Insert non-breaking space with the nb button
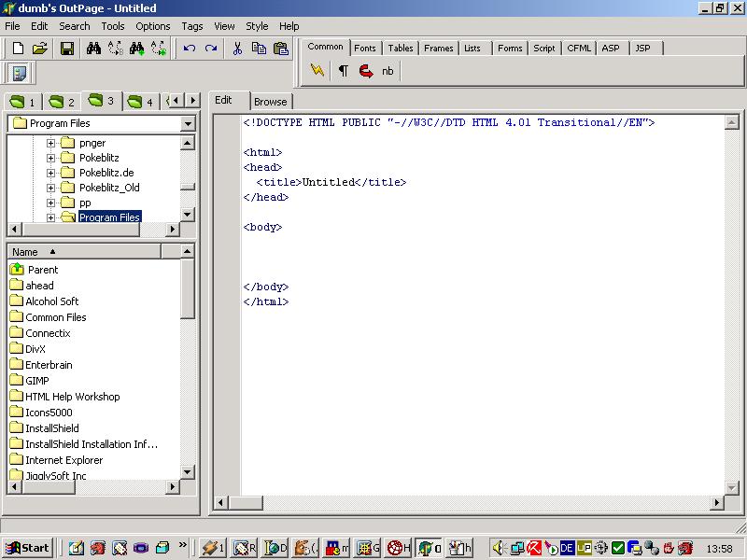Viewport: 747px width, 560px height. 388,71
